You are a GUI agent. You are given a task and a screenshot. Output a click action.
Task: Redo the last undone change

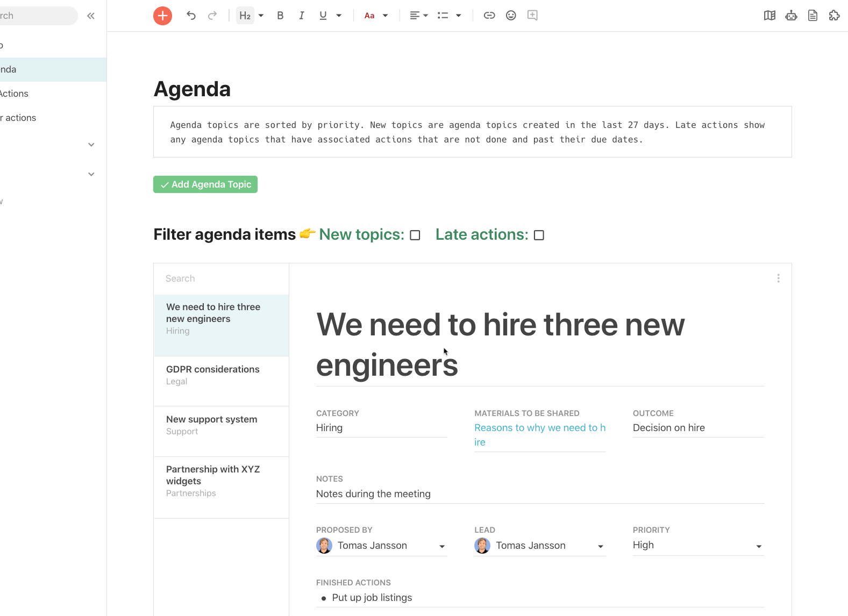coord(212,16)
